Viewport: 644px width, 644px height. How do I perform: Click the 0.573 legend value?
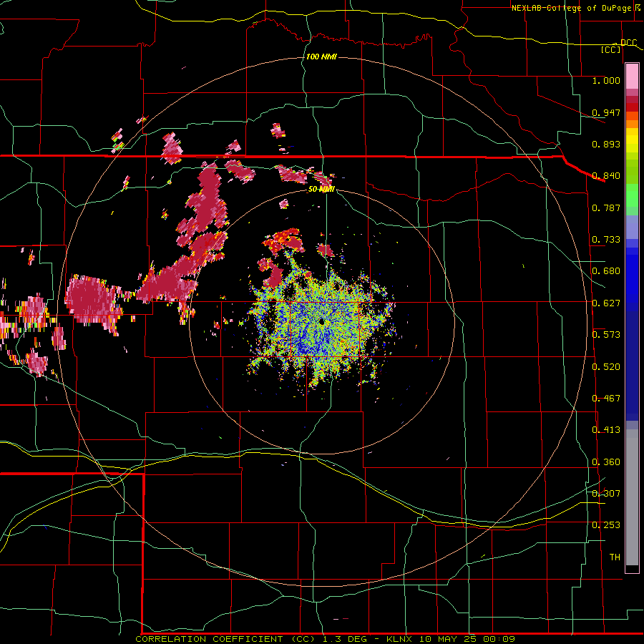606,335
